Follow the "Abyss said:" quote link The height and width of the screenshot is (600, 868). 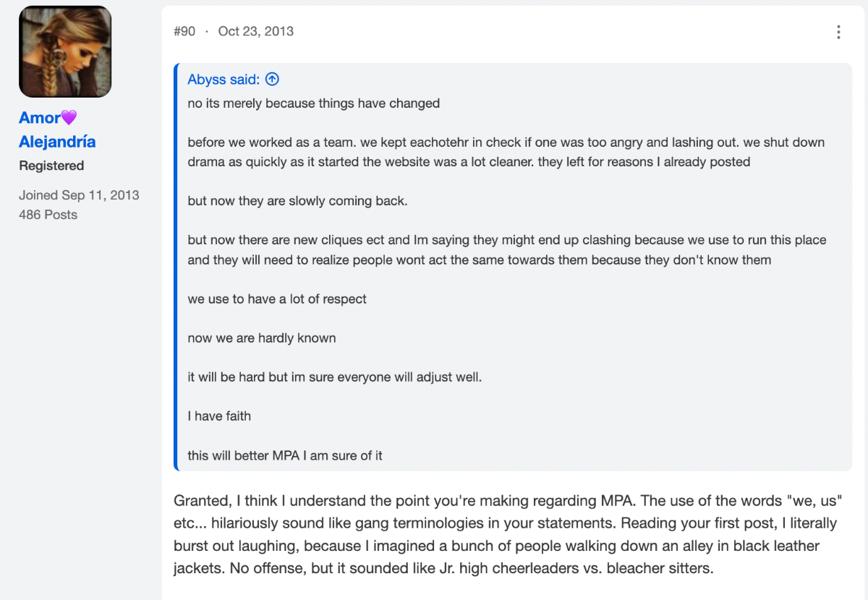[x=224, y=80]
